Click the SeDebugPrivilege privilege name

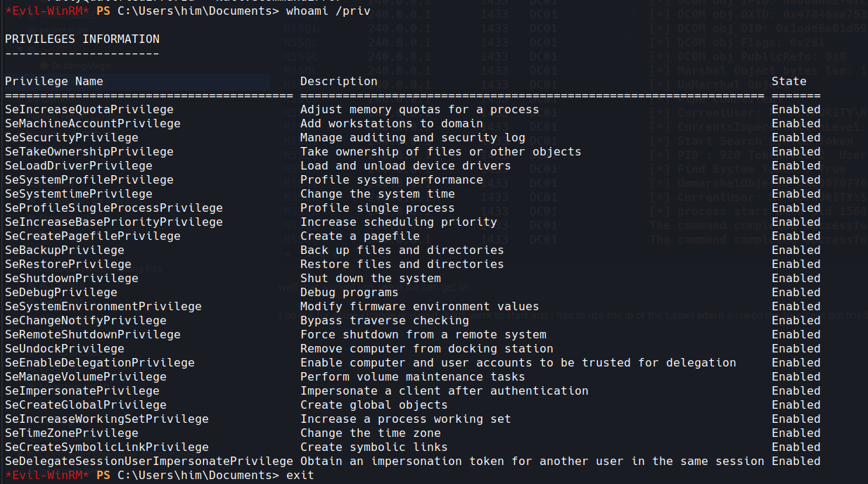tap(61, 292)
